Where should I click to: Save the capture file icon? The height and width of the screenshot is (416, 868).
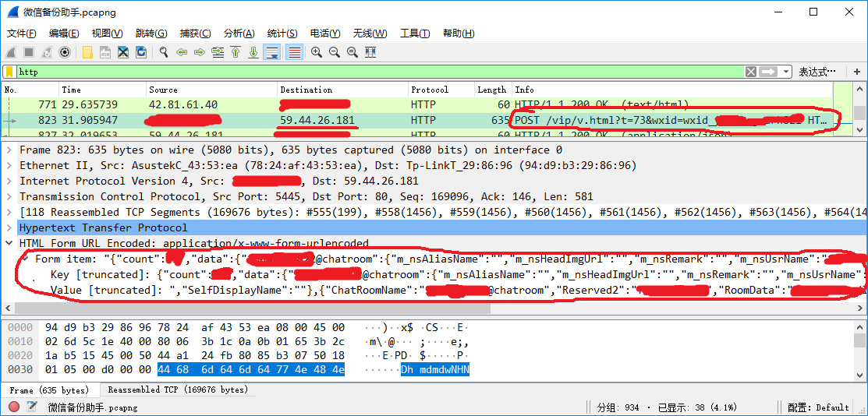point(105,52)
